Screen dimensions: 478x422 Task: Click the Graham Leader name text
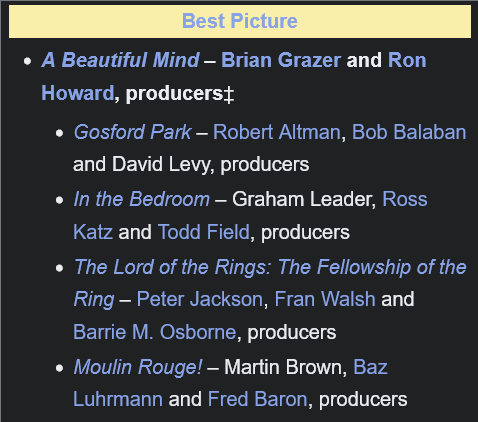pos(302,199)
